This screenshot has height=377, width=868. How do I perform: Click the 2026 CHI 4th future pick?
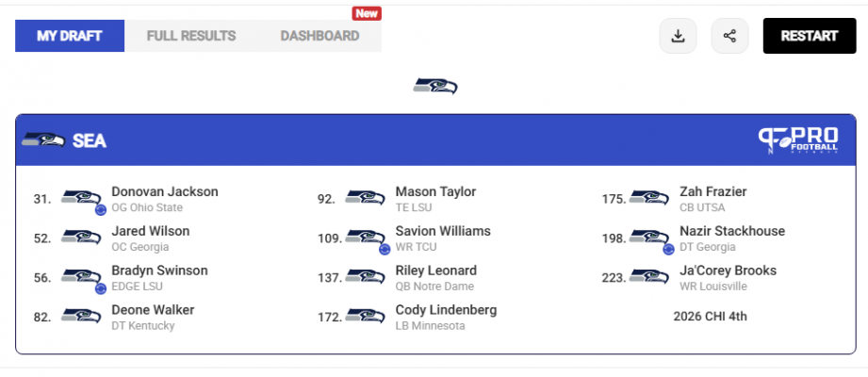click(x=710, y=317)
